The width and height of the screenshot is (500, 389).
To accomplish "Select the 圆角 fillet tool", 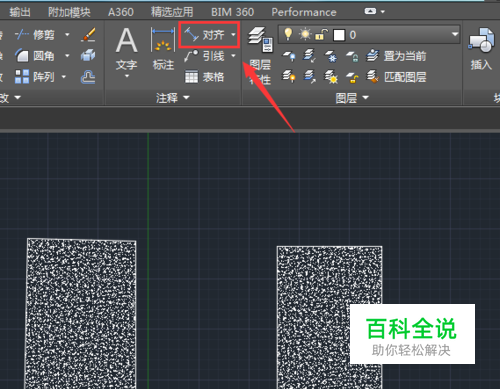I will pos(35,56).
